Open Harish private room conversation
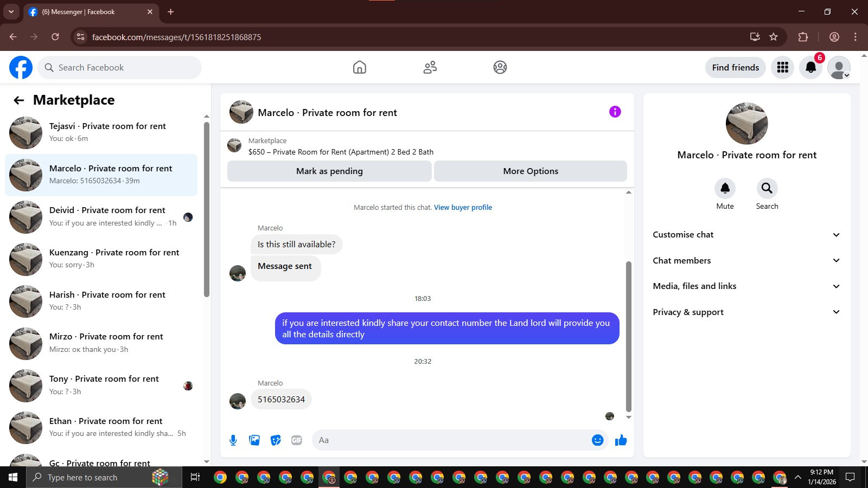 (101, 301)
